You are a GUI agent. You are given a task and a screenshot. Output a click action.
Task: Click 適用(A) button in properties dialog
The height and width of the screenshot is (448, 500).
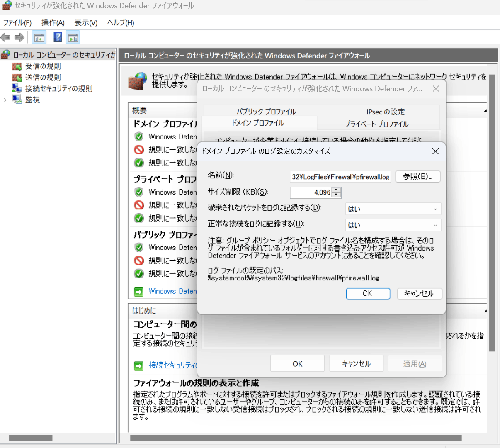tap(415, 364)
